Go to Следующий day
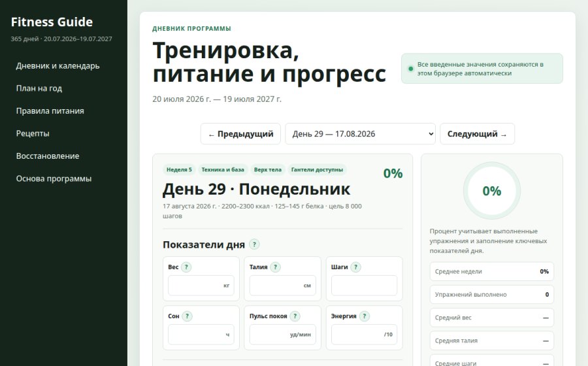The image size is (588, 366). [478, 134]
